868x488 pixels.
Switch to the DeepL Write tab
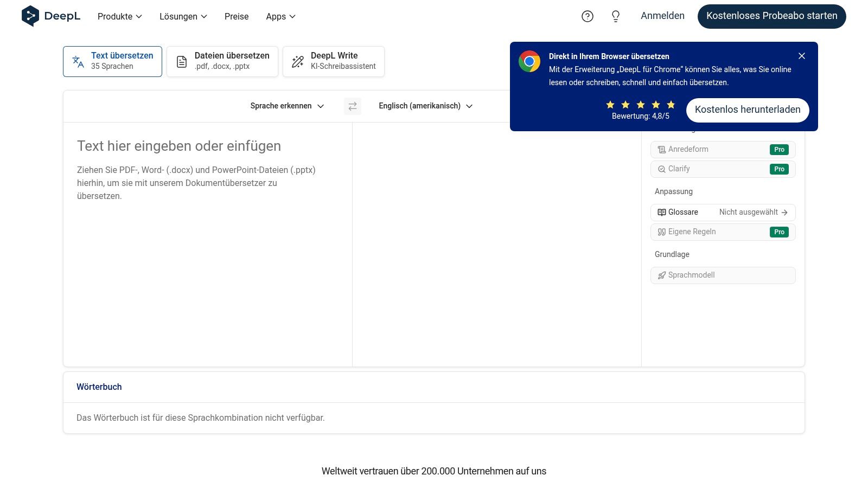[x=334, y=61]
